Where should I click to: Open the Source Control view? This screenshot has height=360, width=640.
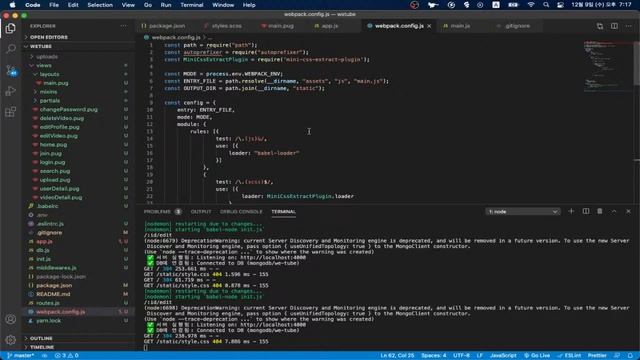point(11,70)
